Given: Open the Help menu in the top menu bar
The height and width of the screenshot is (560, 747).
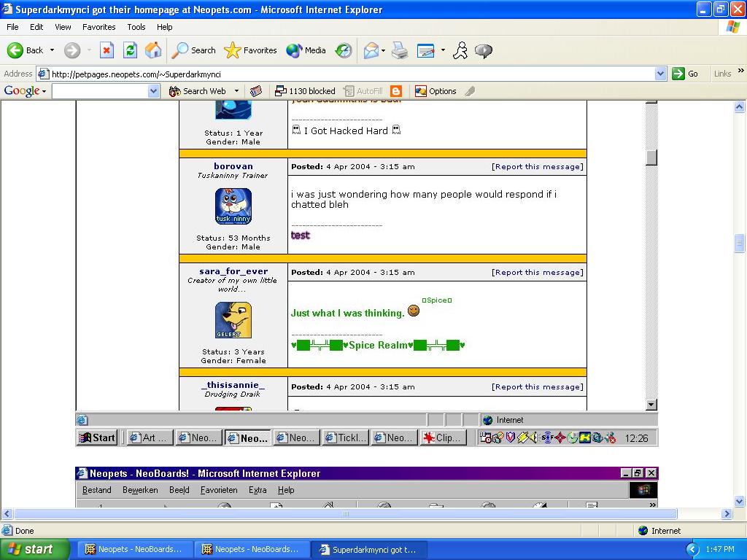Looking at the screenshot, I should [x=164, y=27].
